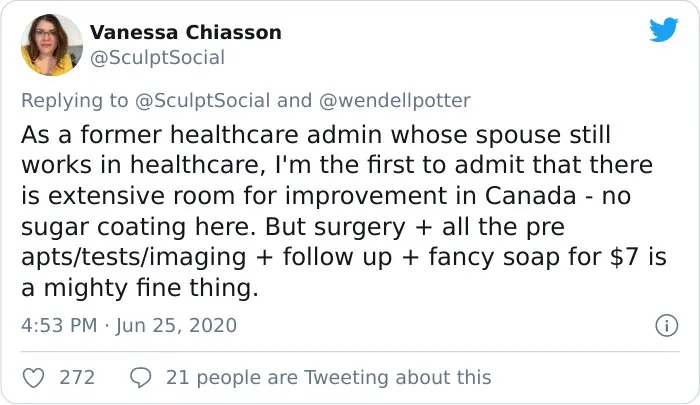
Task: Click the Jun 25, 2020 date
Action: pyautogui.click(x=176, y=326)
